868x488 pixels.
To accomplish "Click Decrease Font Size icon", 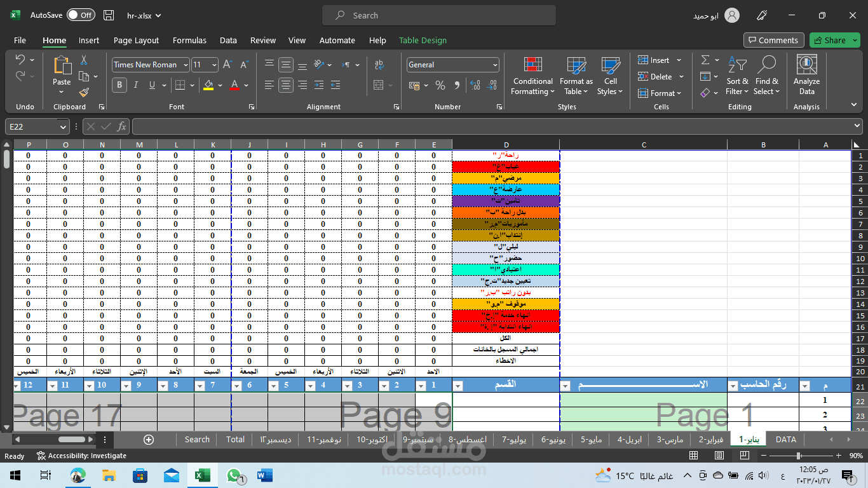I will click(x=245, y=65).
